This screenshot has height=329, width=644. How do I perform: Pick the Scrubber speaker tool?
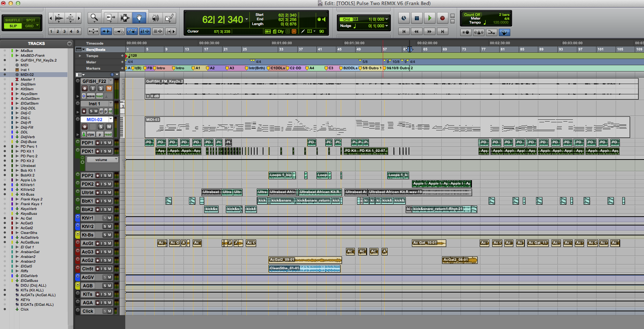point(155,18)
